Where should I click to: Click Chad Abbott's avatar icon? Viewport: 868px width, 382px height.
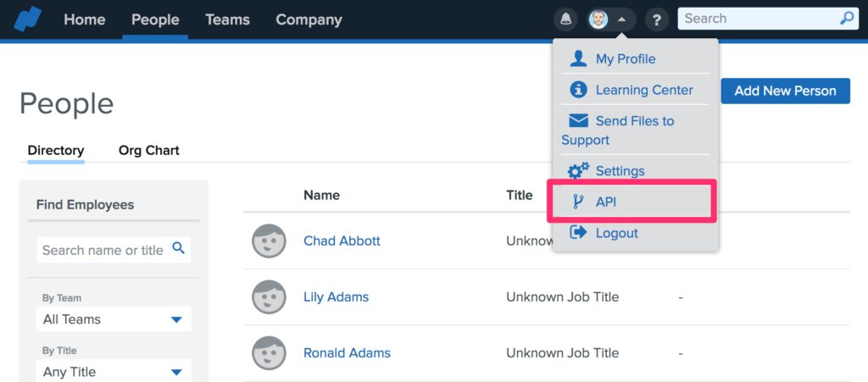click(269, 241)
